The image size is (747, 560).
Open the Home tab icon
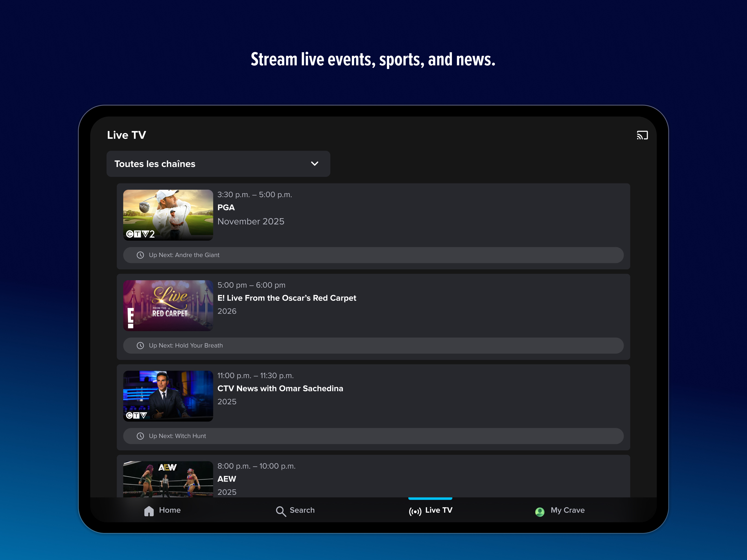(x=149, y=511)
